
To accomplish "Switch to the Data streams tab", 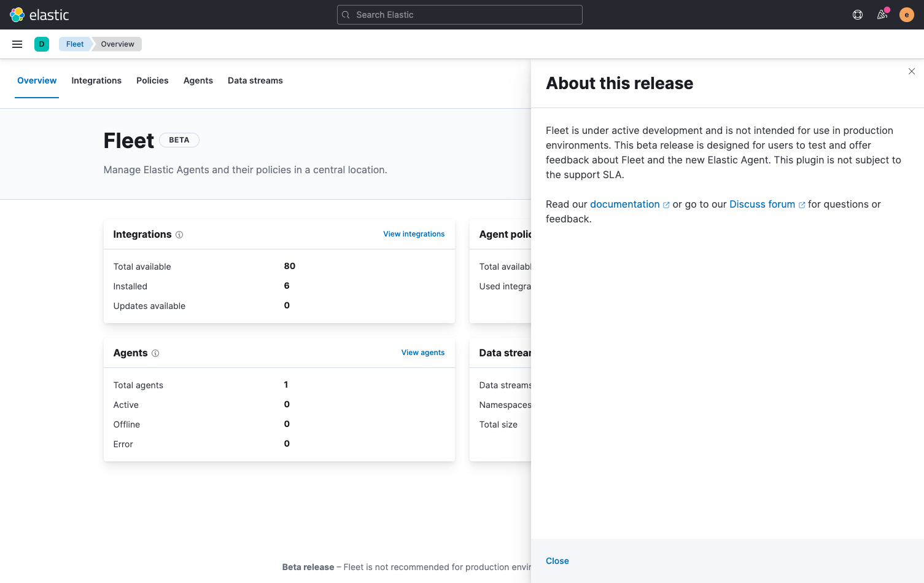I will (x=255, y=80).
